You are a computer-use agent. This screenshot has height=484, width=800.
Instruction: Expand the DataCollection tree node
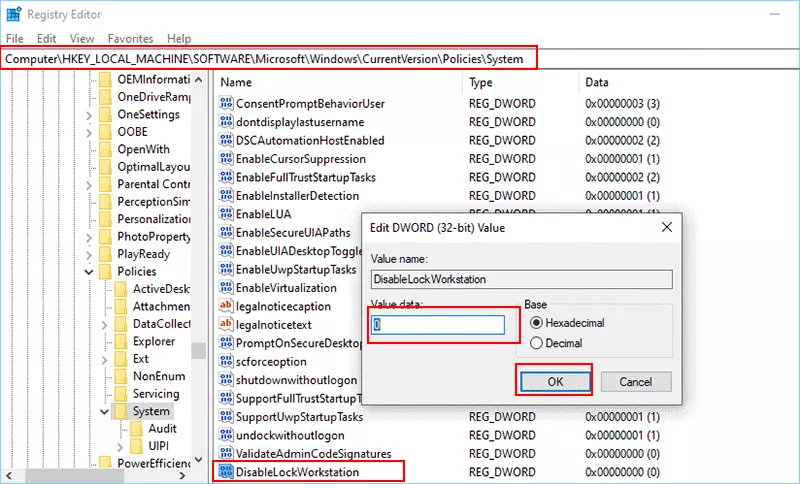105,324
